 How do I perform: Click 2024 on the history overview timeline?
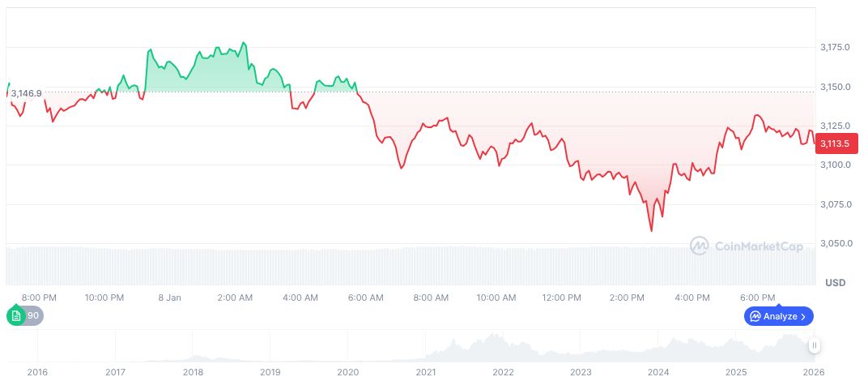[x=658, y=372]
